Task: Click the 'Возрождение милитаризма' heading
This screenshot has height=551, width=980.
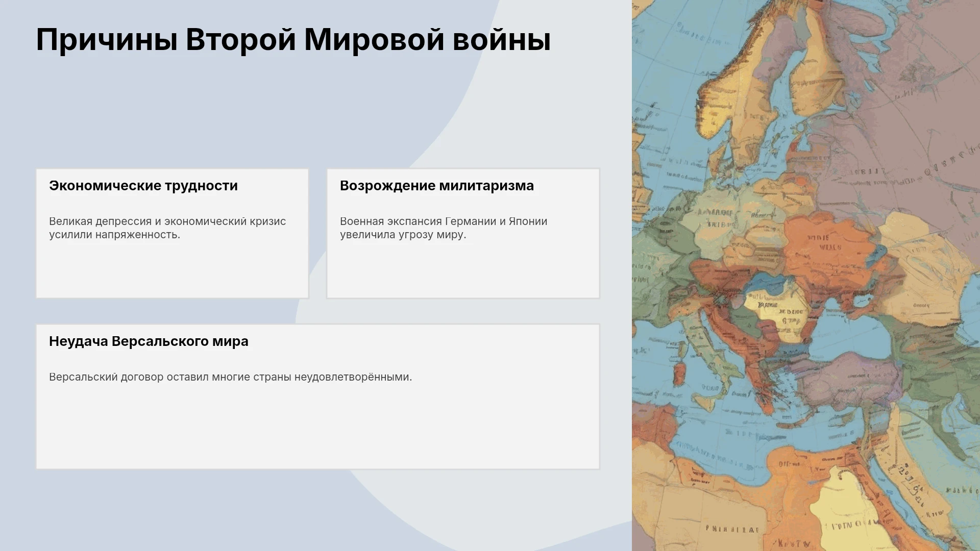Action: pos(437,186)
